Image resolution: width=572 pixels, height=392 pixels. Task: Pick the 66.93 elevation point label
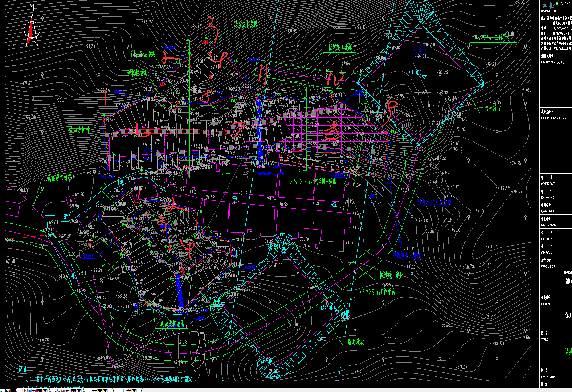point(499,344)
